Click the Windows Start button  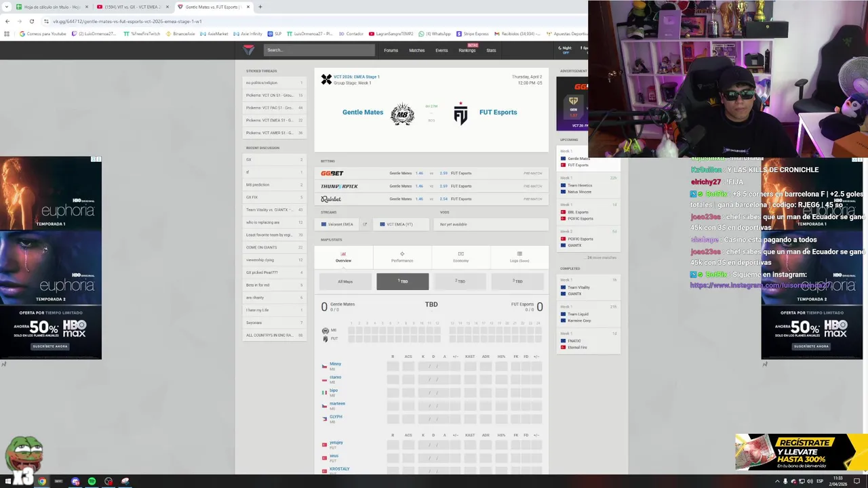[x=7, y=481]
